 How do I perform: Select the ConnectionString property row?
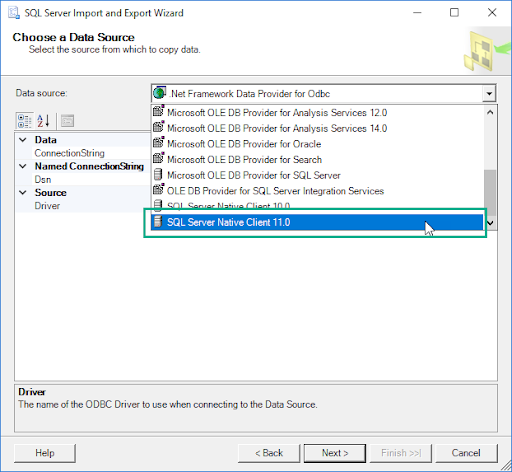[x=83, y=153]
